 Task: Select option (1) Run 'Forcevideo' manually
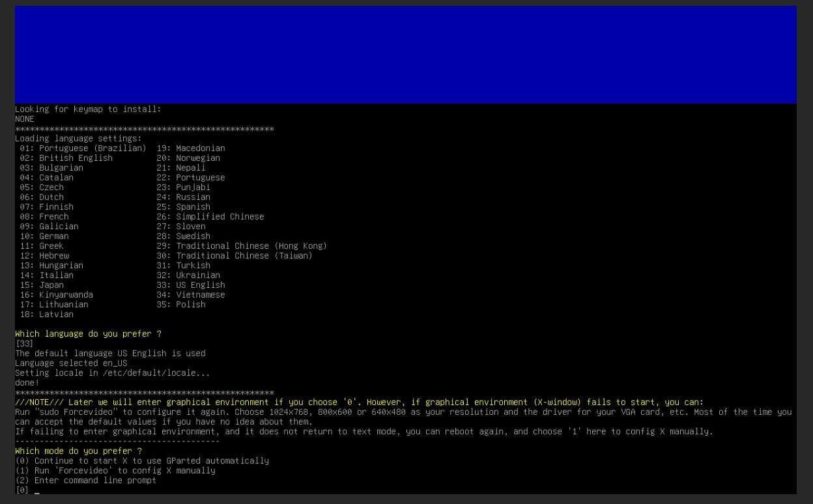115,471
